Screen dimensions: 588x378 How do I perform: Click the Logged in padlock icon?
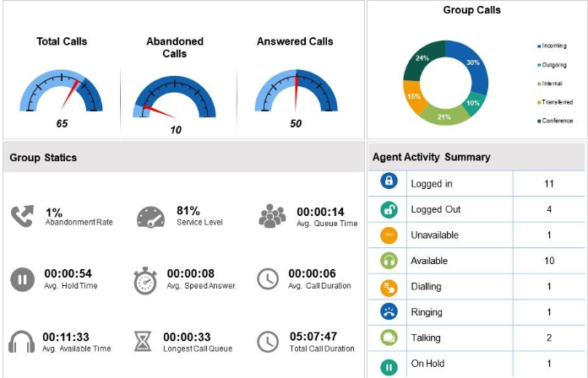389,182
